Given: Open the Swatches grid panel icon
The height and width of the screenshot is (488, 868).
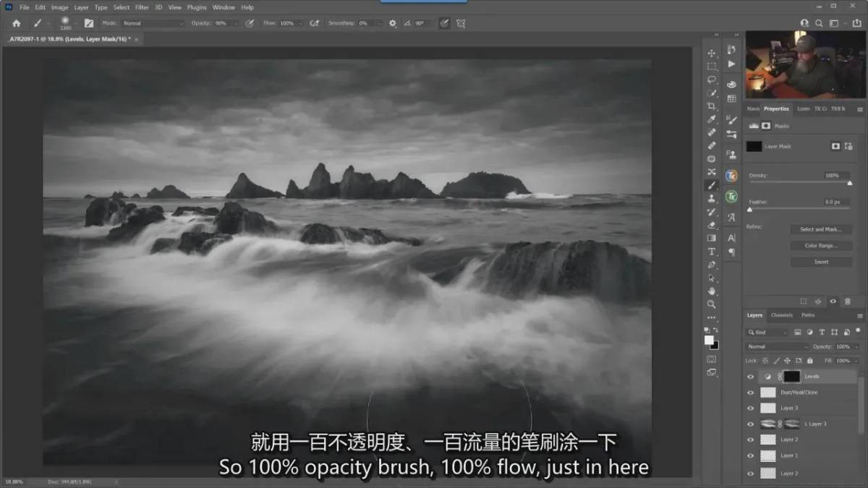Looking at the screenshot, I should point(731,99).
